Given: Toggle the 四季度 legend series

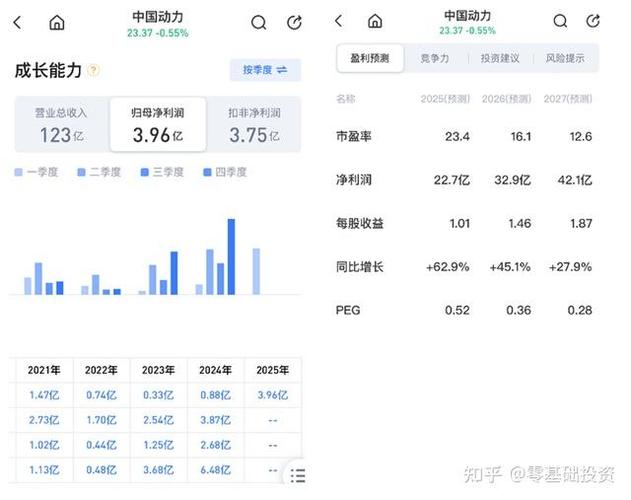Looking at the screenshot, I should click(x=225, y=172).
